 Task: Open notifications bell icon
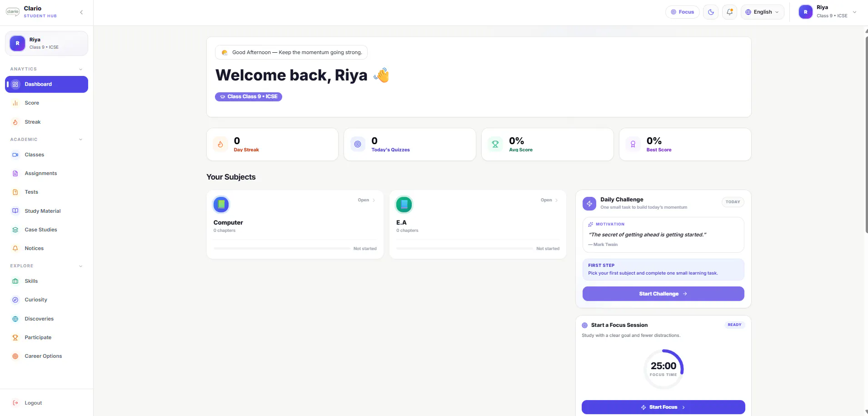(729, 12)
